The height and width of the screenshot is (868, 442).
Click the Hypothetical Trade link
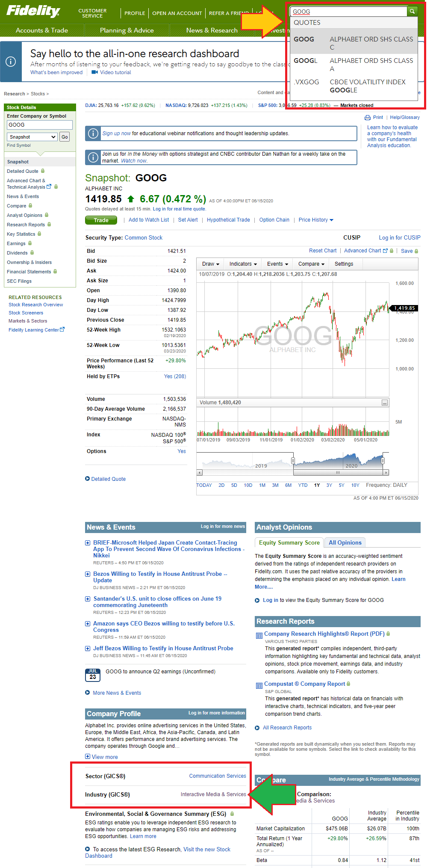(x=228, y=220)
